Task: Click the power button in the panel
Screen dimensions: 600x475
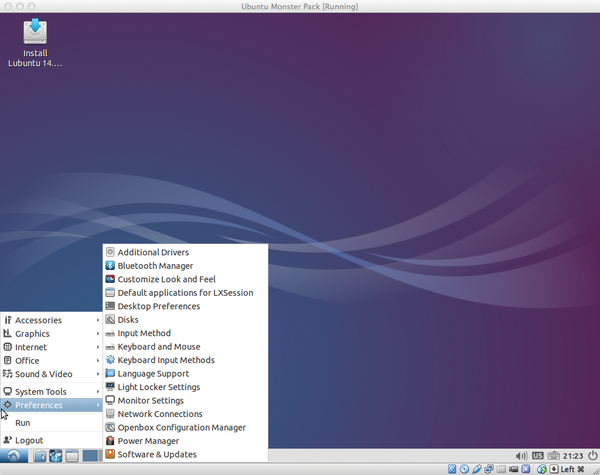Action: click(x=593, y=455)
